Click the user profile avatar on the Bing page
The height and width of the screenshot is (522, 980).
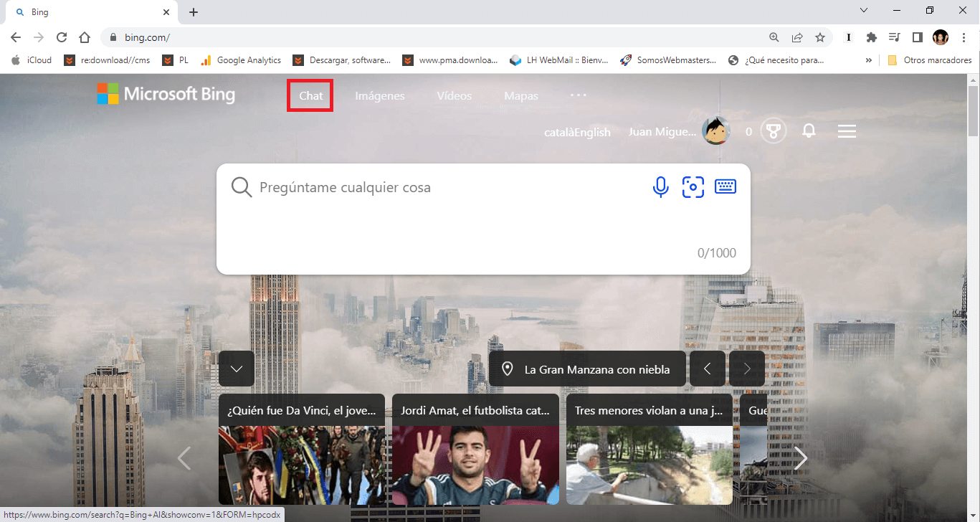[715, 131]
